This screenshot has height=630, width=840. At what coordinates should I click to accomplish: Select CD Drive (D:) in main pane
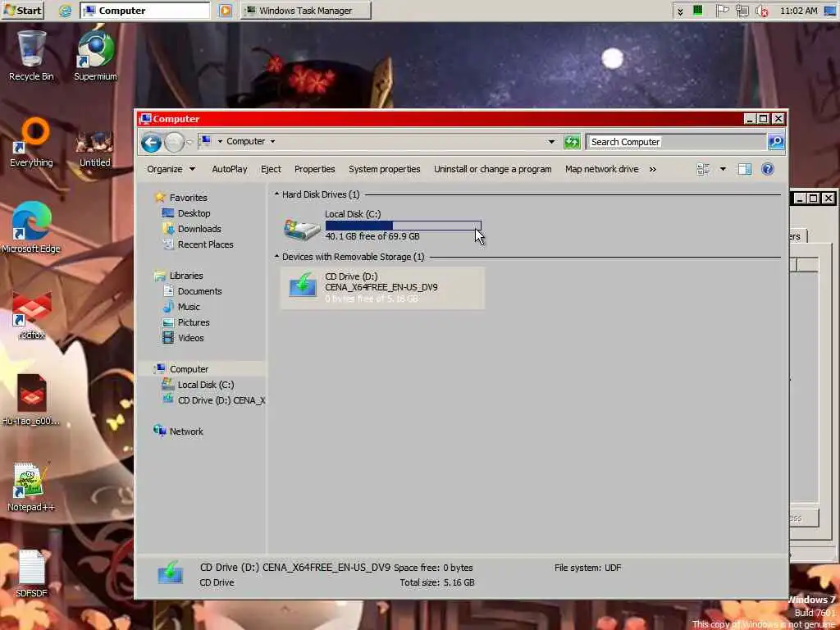382,288
